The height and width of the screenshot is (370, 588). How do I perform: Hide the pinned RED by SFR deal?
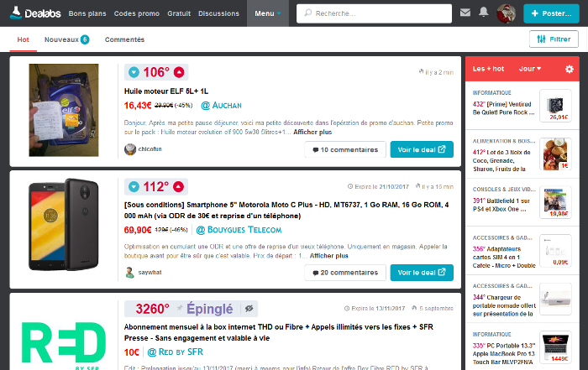(249, 309)
